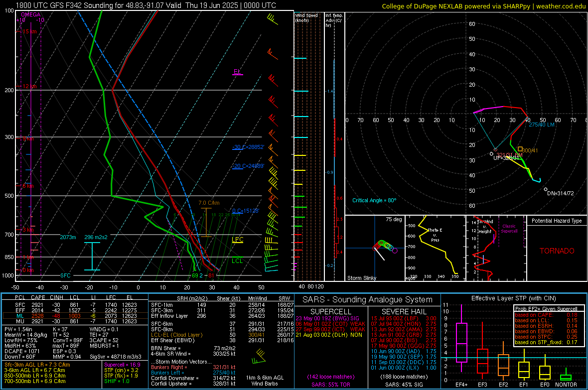Click the 'Corfidi Downshear = 314/72 kt' line
The image size is (588, 390).
[193, 378]
